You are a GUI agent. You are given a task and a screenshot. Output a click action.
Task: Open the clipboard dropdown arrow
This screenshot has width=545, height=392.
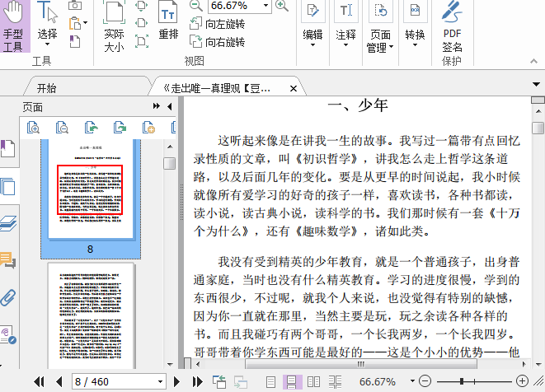[x=85, y=23]
